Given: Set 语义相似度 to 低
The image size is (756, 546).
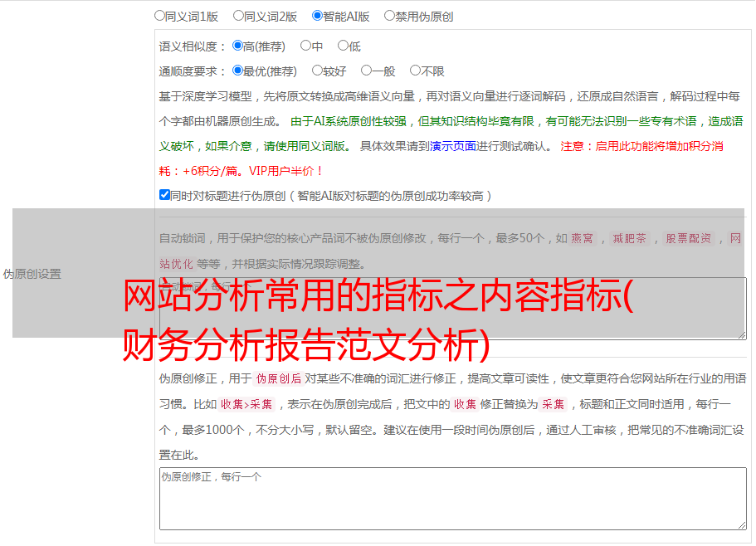Looking at the screenshot, I should click(343, 46).
